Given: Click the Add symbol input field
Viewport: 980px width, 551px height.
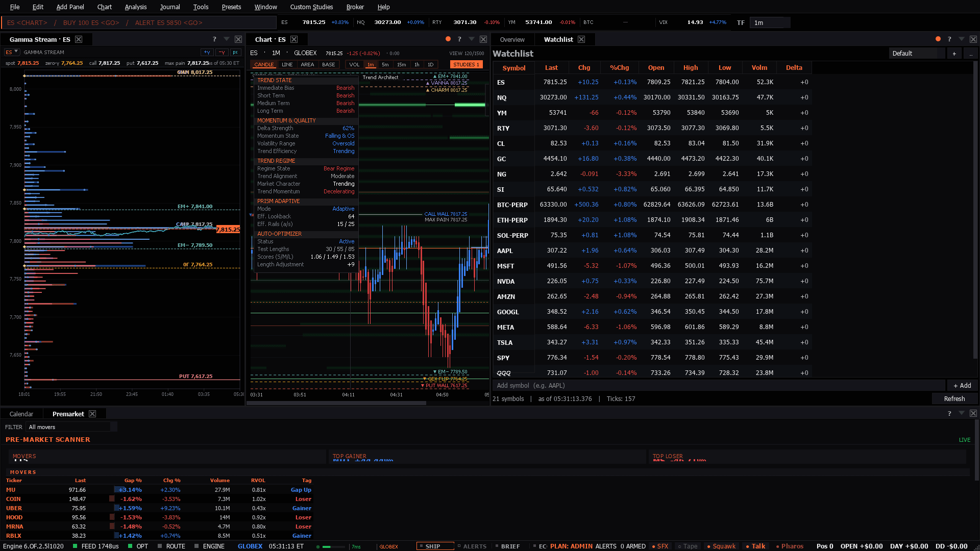Looking at the screenshot, I should 719,386.
